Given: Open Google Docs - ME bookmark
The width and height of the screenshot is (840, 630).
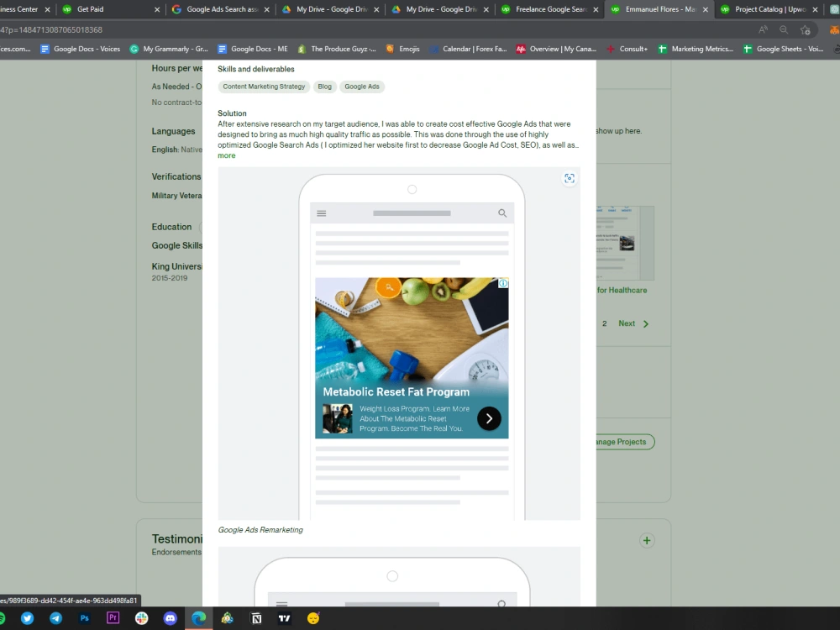Looking at the screenshot, I should point(253,49).
